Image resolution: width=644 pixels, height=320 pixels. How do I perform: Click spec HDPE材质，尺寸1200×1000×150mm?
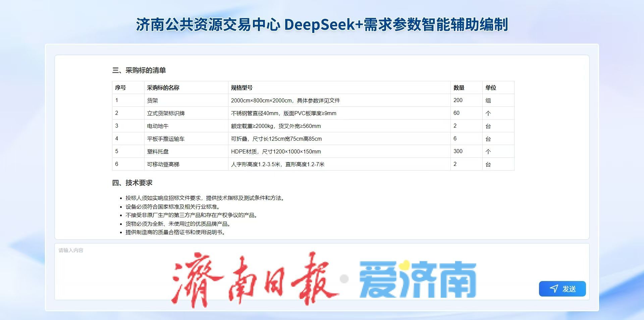click(x=276, y=151)
